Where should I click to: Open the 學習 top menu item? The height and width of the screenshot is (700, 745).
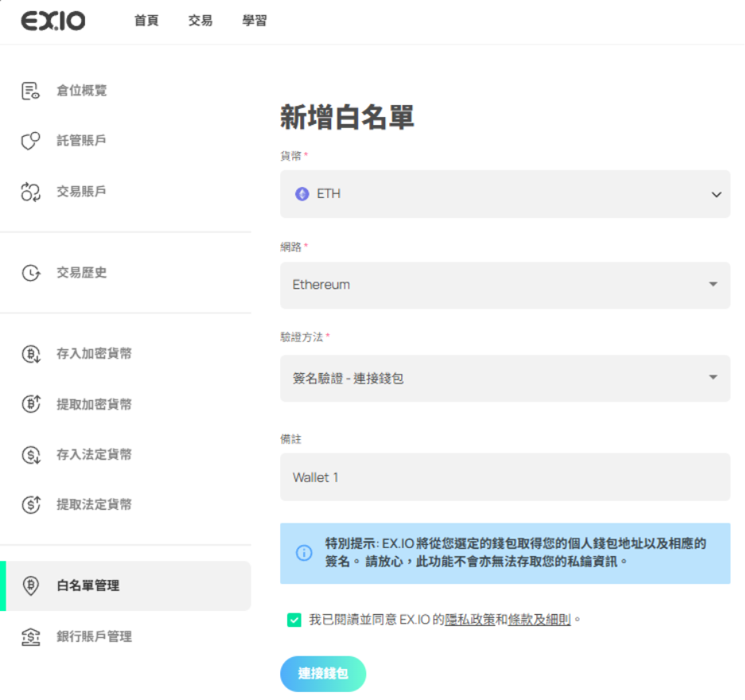click(255, 21)
